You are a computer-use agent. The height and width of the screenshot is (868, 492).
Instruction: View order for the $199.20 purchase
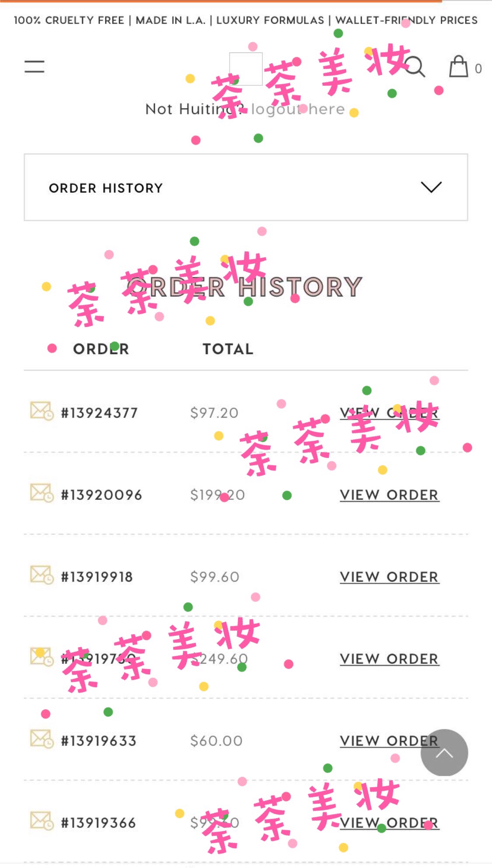coord(389,495)
